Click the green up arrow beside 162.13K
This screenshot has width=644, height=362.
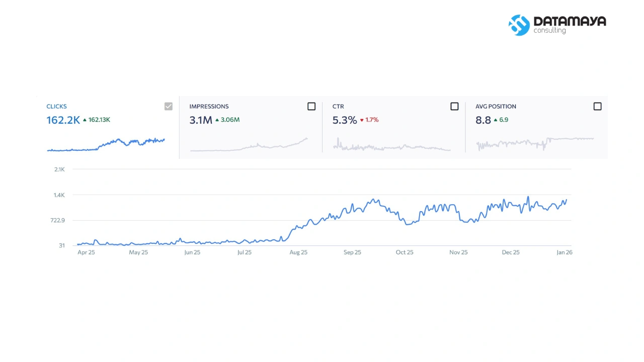coord(85,120)
